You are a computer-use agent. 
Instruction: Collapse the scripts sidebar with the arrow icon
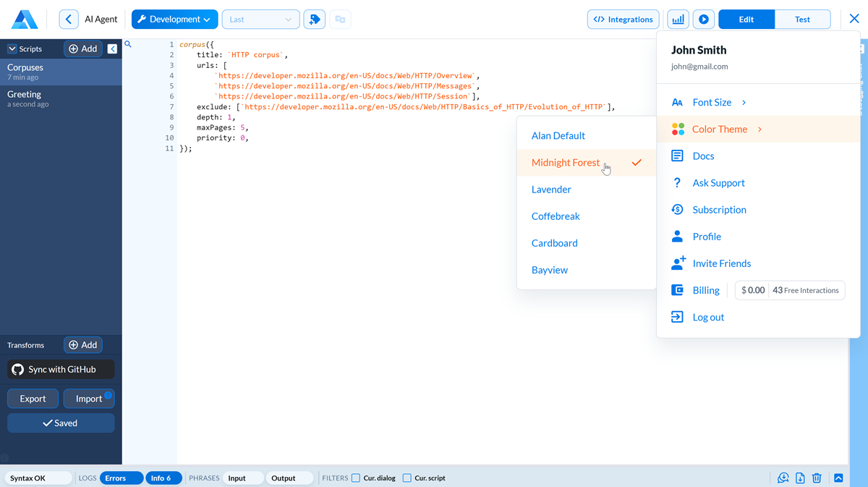click(112, 48)
